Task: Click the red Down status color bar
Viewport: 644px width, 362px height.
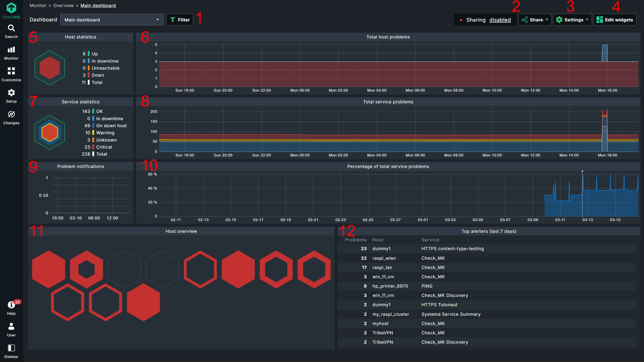Action: click(89, 75)
